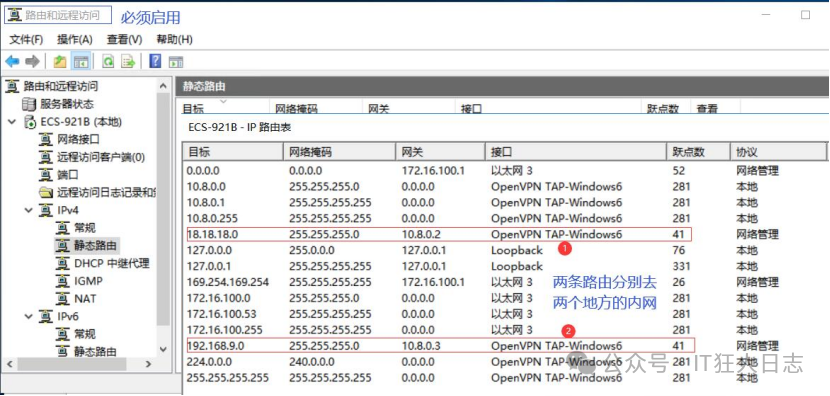Viewport: 830px width, 396px height.
Task: Select 静态路由 under IPv6
Action: coord(95,351)
